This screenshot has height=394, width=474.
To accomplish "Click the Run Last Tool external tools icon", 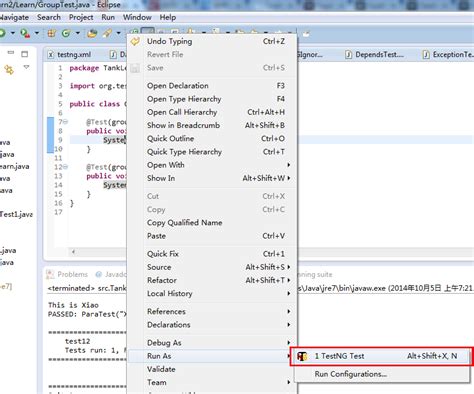I will [25, 33].
